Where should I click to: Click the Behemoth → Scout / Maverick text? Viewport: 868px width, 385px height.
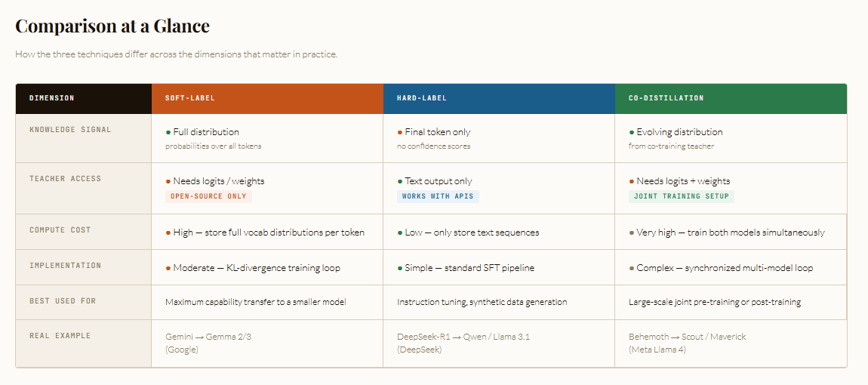click(x=688, y=337)
